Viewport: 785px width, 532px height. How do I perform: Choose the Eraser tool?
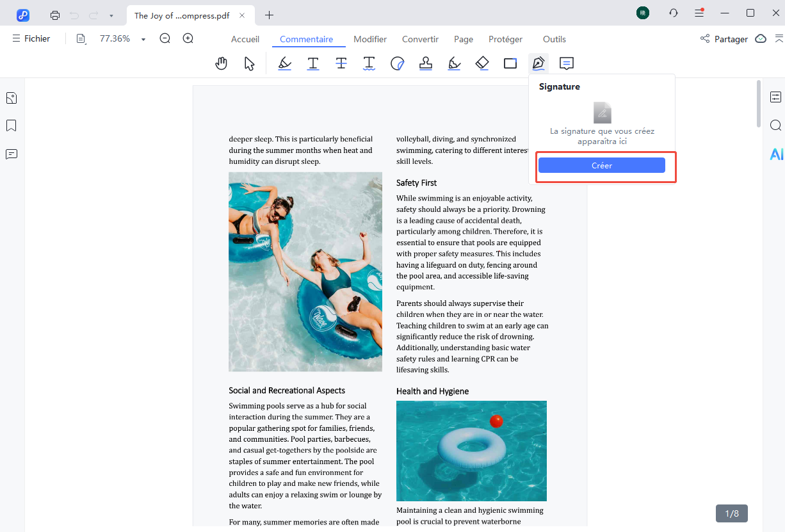[x=482, y=63]
